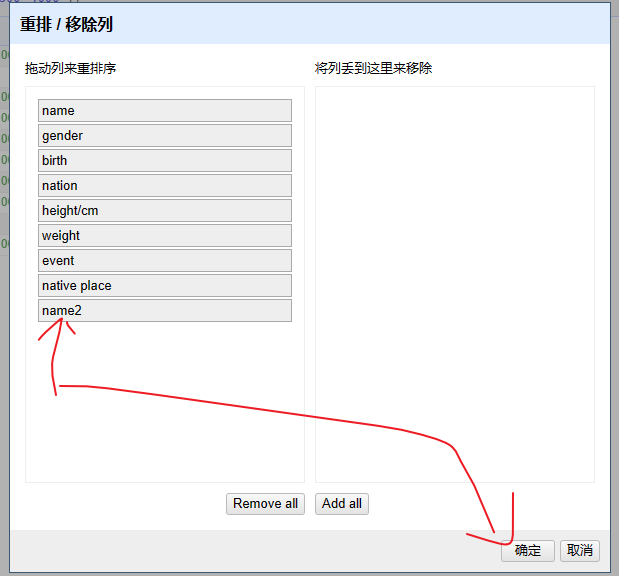Choose the 'name2' column item

[165, 311]
